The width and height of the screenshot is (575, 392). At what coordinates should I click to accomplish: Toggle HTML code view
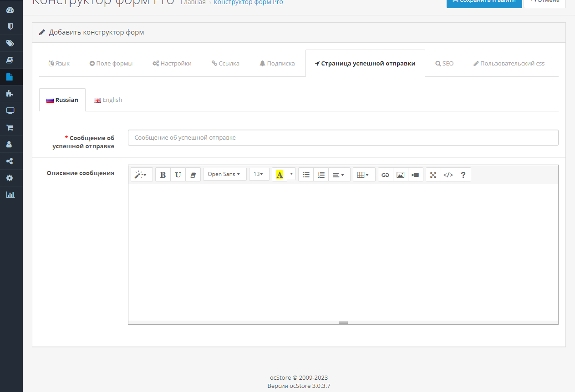coord(448,175)
